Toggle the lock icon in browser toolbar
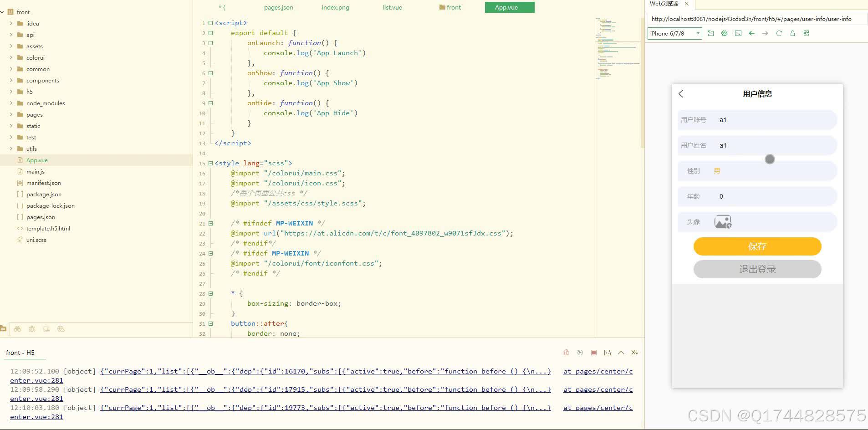The image size is (868, 430). click(x=792, y=33)
